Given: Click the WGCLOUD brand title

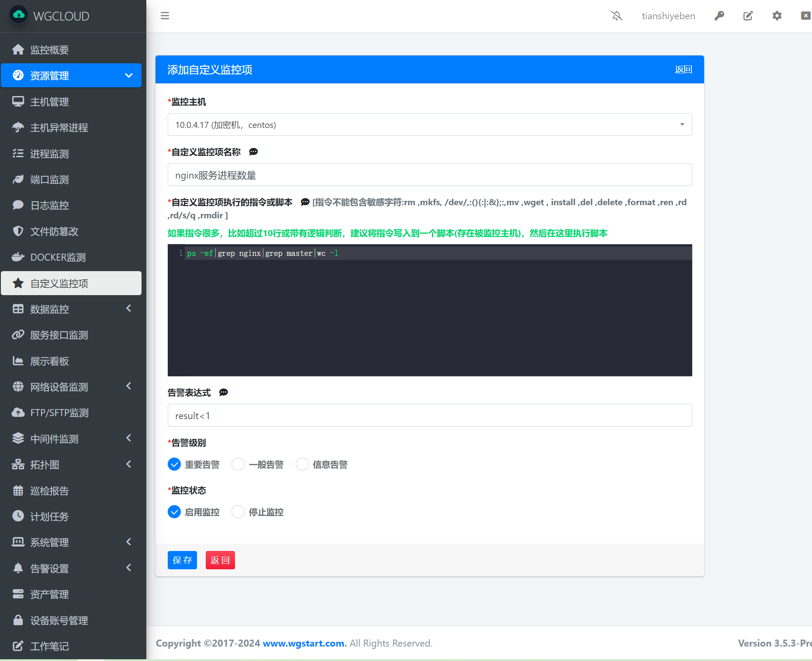Looking at the screenshot, I should tap(61, 16).
